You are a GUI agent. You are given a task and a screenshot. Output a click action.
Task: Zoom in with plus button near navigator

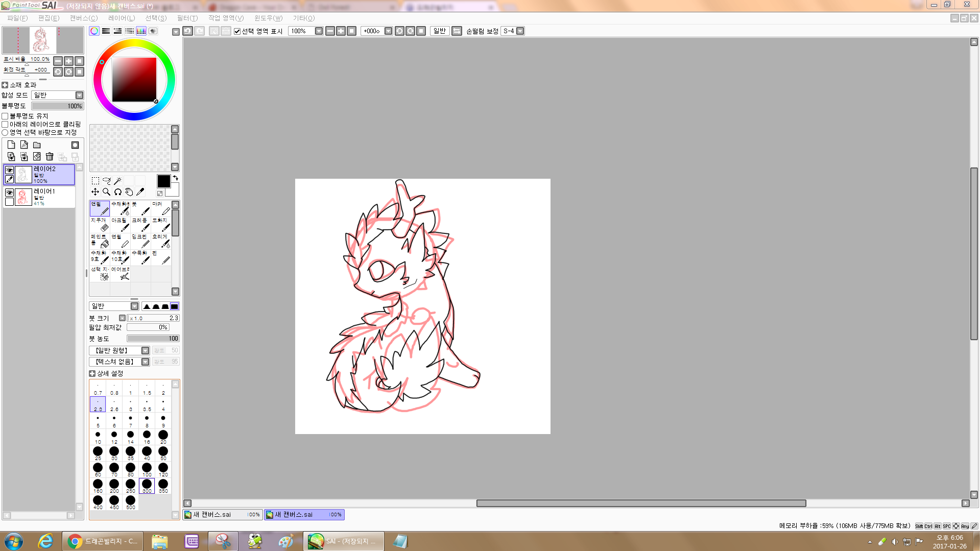(68, 61)
